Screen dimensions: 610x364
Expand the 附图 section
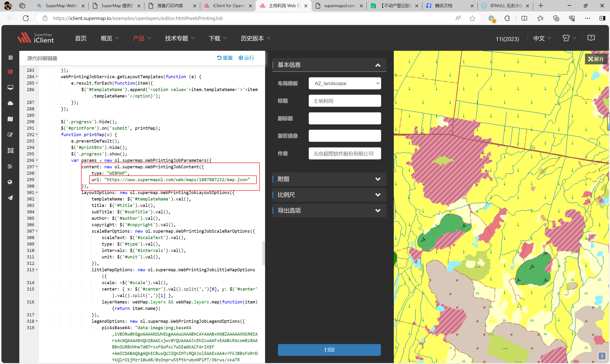(378, 179)
